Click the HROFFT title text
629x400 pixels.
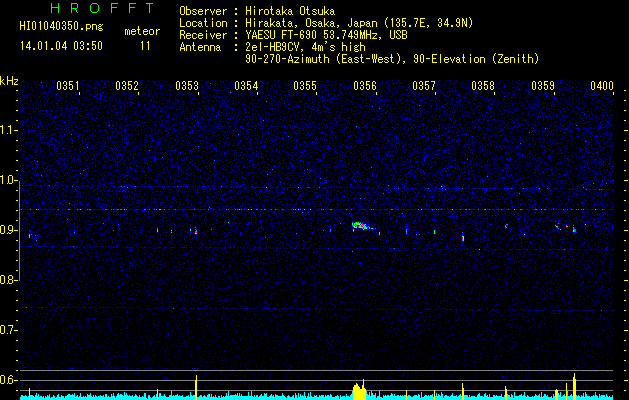pyautogui.click(x=102, y=8)
